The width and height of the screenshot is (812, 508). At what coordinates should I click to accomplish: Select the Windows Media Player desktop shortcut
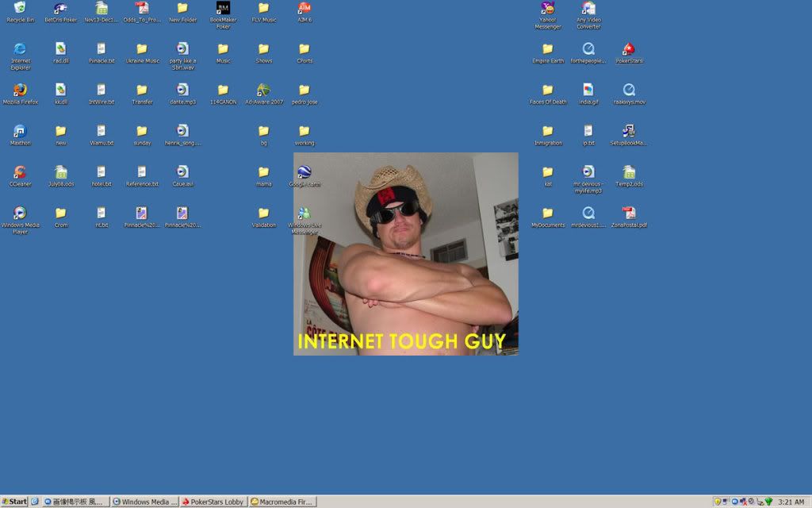[20, 213]
